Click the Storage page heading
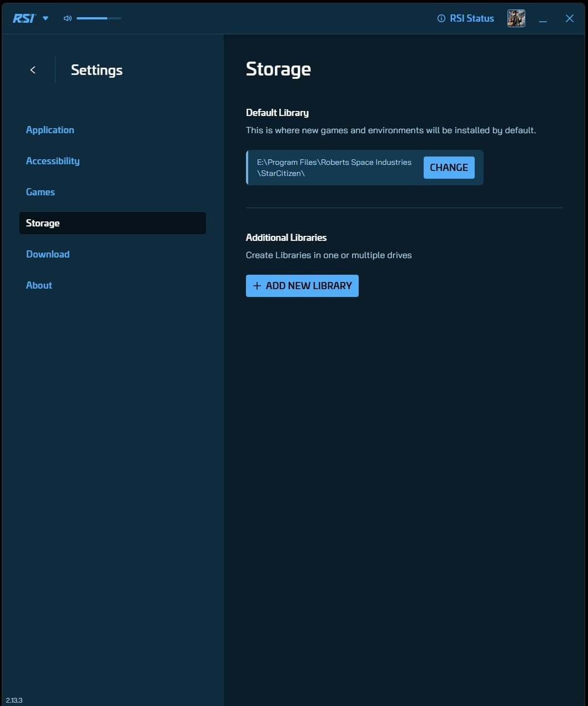This screenshot has width=588, height=706. [x=278, y=69]
